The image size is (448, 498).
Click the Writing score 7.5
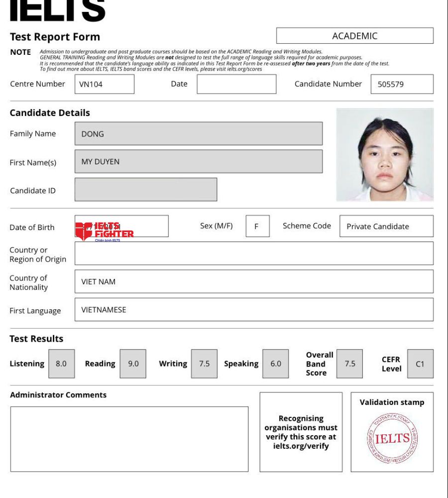[x=204, y=364]
